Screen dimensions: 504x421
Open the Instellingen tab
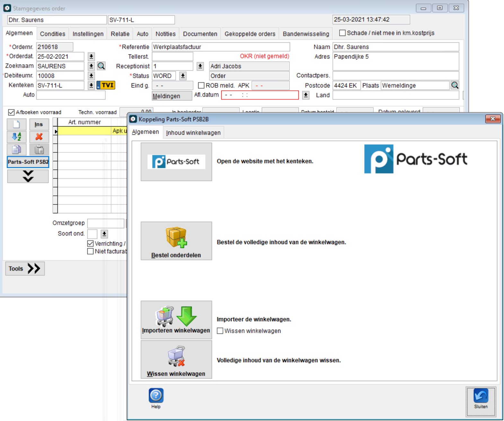click(88, 34)
